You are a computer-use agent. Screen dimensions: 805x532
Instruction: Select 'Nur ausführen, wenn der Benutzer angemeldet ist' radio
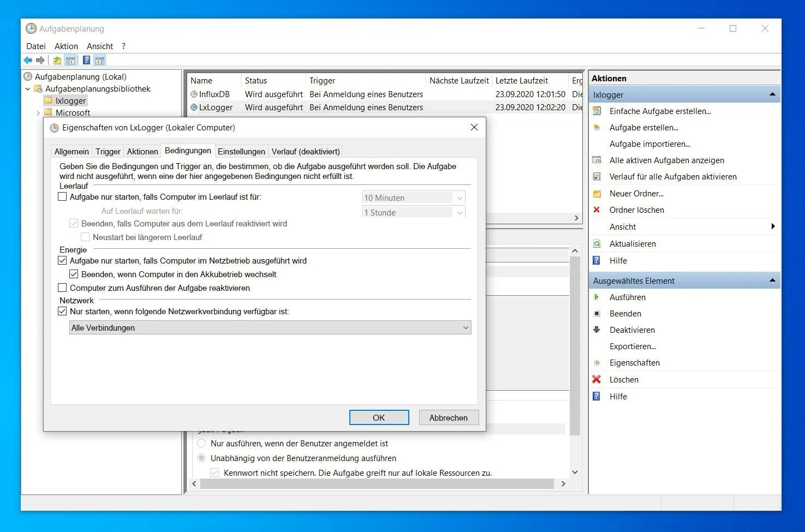(x=202, y=444)
